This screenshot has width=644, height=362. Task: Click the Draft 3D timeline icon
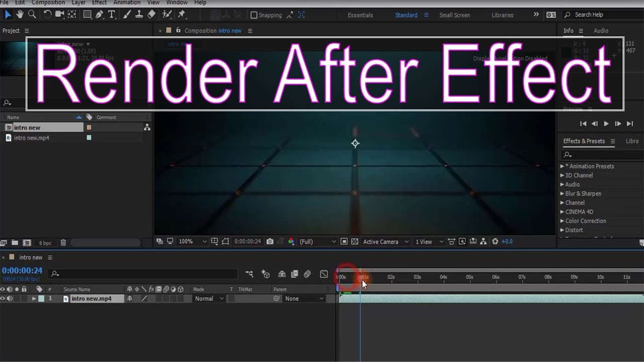pyautogui.click(x=266, y=274)
